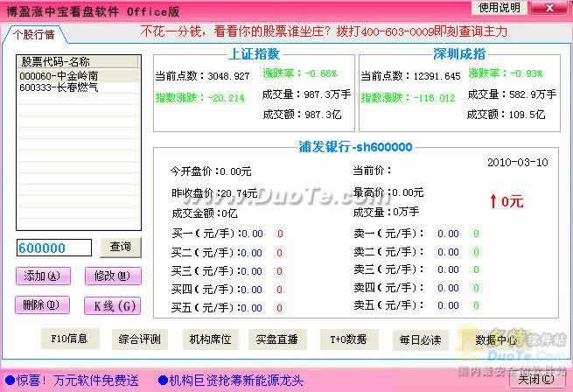573x392 pixels.
Task: Open 机构席位 view
Action: pyautogui.click(x=210, y=339)
